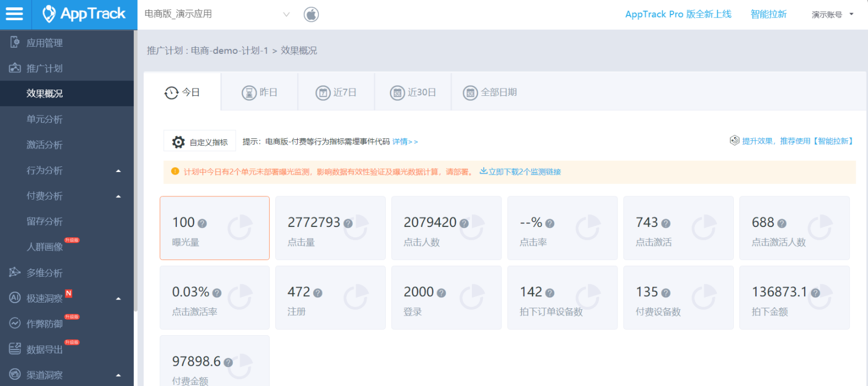Click the Apple platform icon
868x386 pixels.
(x=311, y=15)
